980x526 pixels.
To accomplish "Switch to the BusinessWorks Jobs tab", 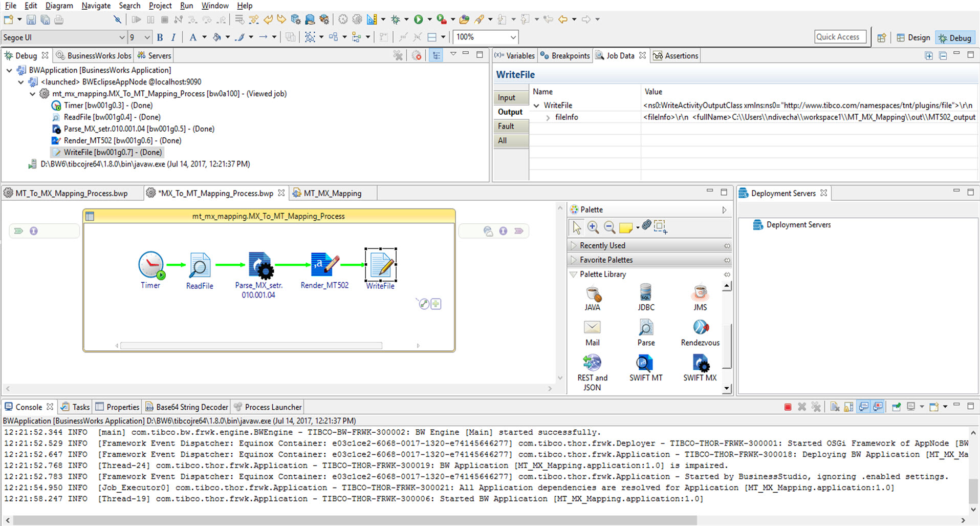I will [94, 55].
